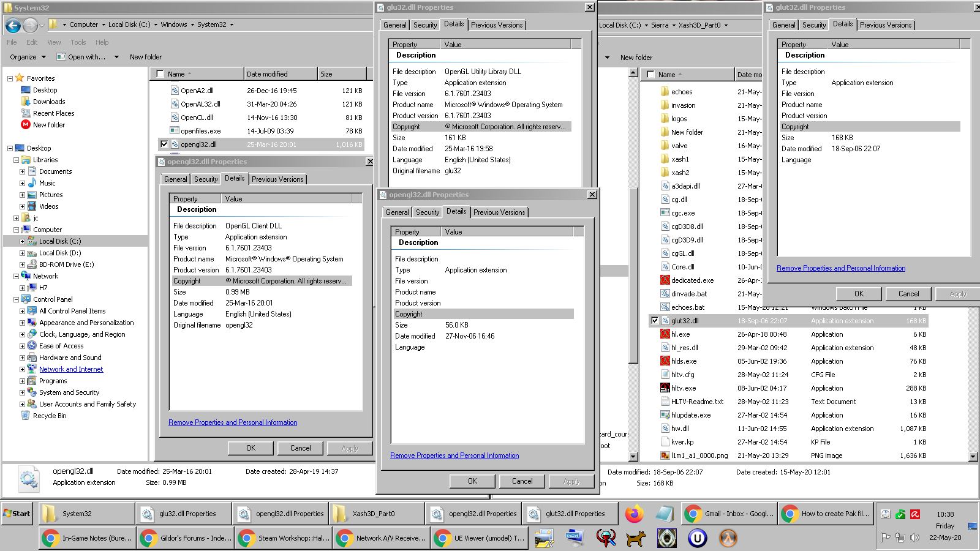Expand the System32 address bar dropdown arrow
The height and width of the screenshot is (551, 980).
point(232,25)
